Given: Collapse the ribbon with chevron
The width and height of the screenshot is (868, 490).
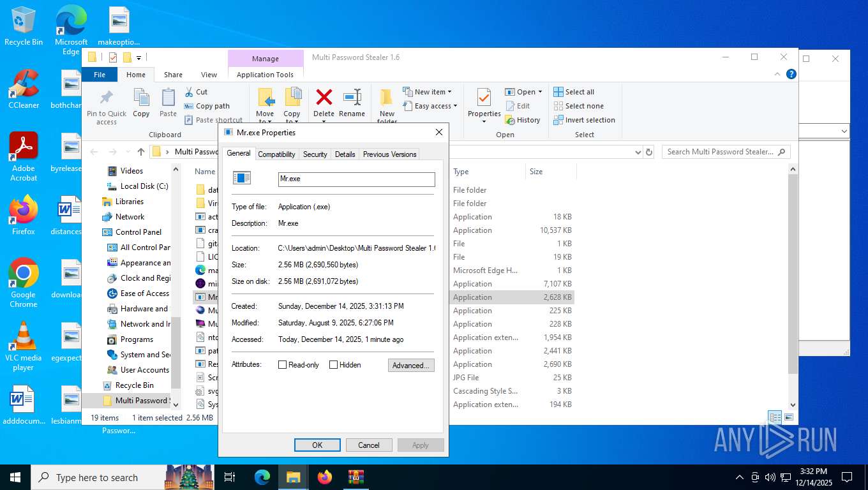Looking at the screenshot, I should tap(778, 74).
